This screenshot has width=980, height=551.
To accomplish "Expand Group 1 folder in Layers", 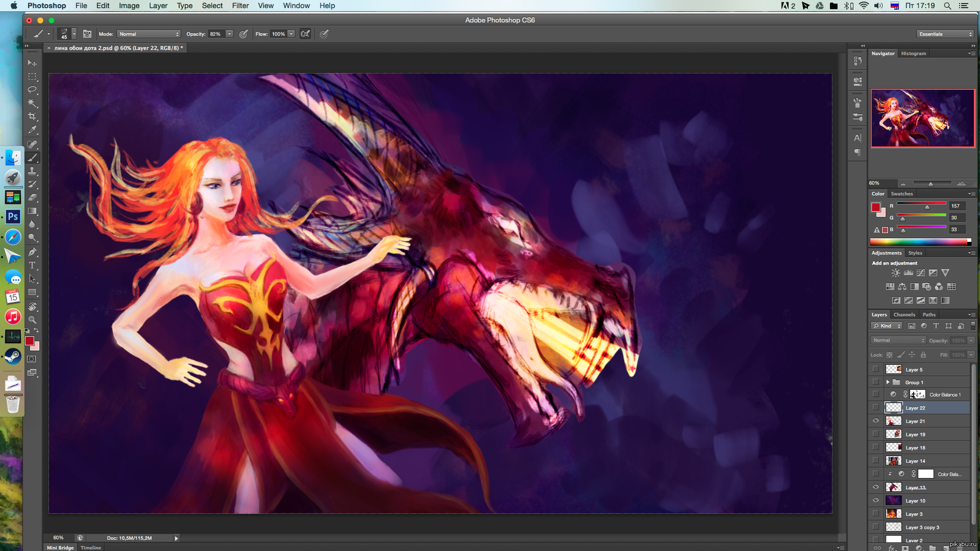I will (x=888, y=382).
